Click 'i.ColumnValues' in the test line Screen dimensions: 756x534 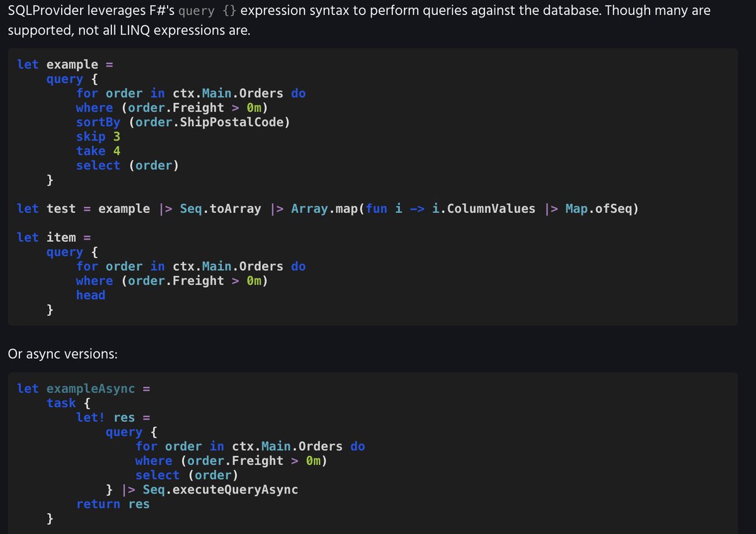(x=484, y=208)
